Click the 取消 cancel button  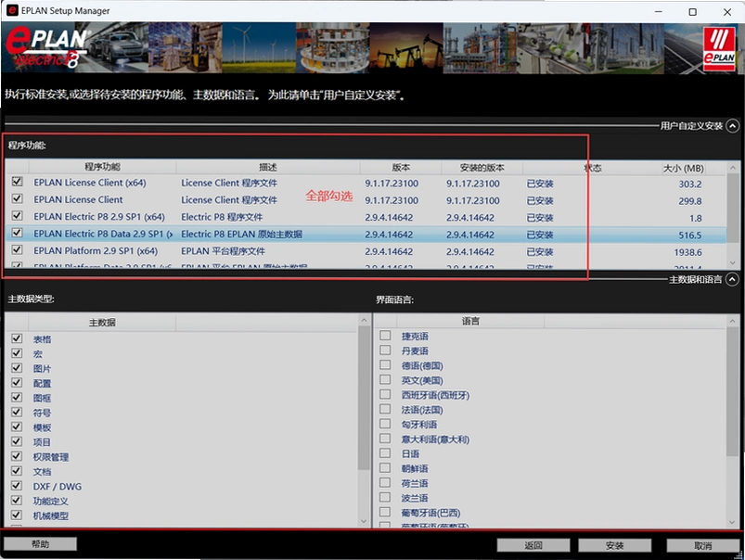point(703,545)
